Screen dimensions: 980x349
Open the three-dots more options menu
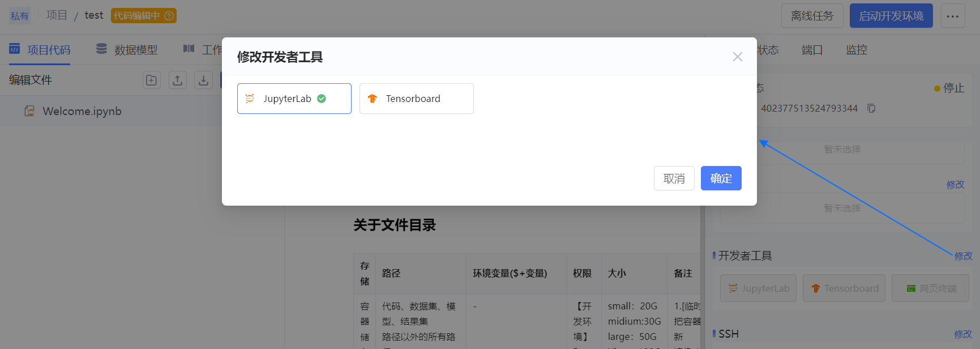click(953, 16)
